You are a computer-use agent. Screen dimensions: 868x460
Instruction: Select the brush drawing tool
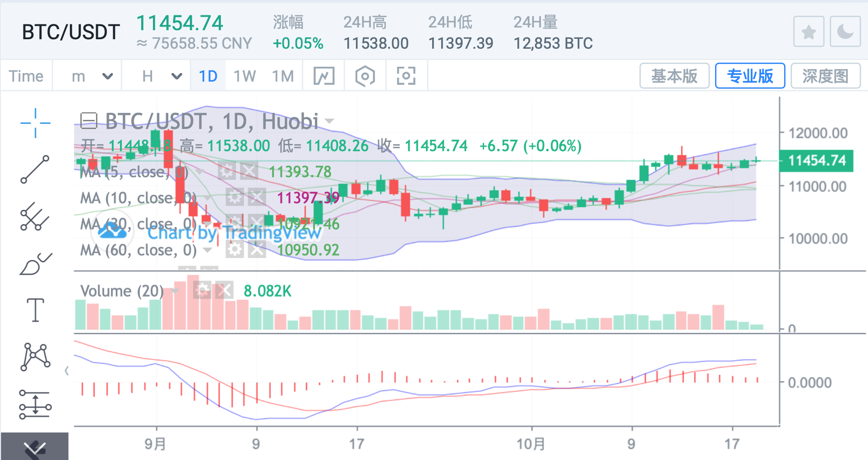tap(35, 264)
